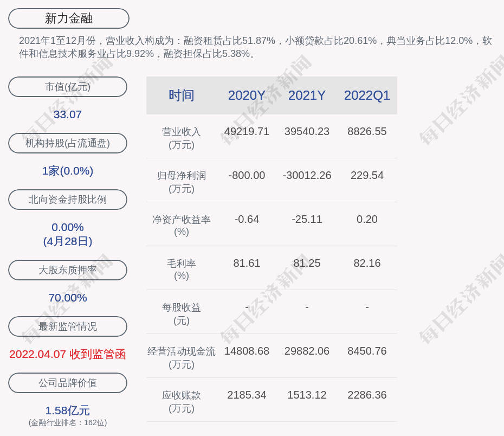Click the market value 33.07
The height and width of the screenshot is (436, 504).
pyautogui.click(x=68, y=114)
